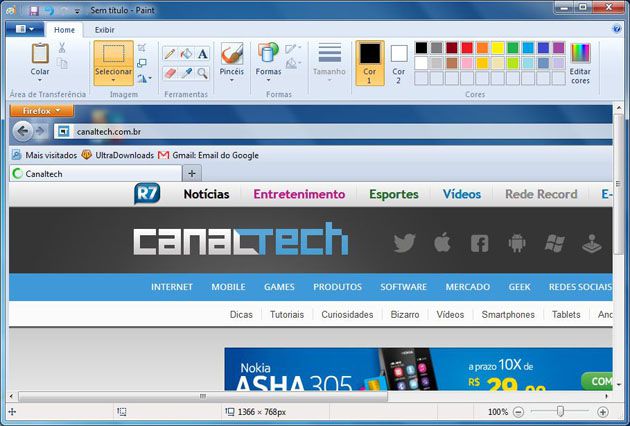Pick the yellow color swatch
Screen dimensions: 630x426
[x=497, y=48]
